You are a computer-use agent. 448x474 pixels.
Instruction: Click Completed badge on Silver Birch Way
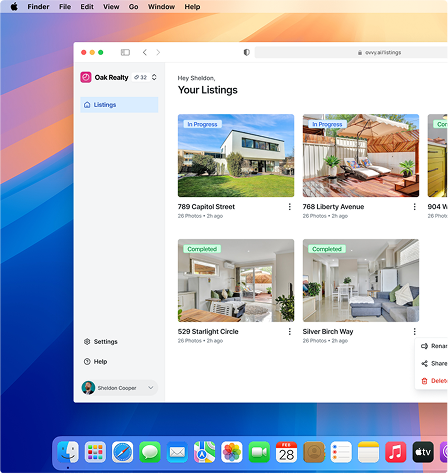[x=327, y=249]
